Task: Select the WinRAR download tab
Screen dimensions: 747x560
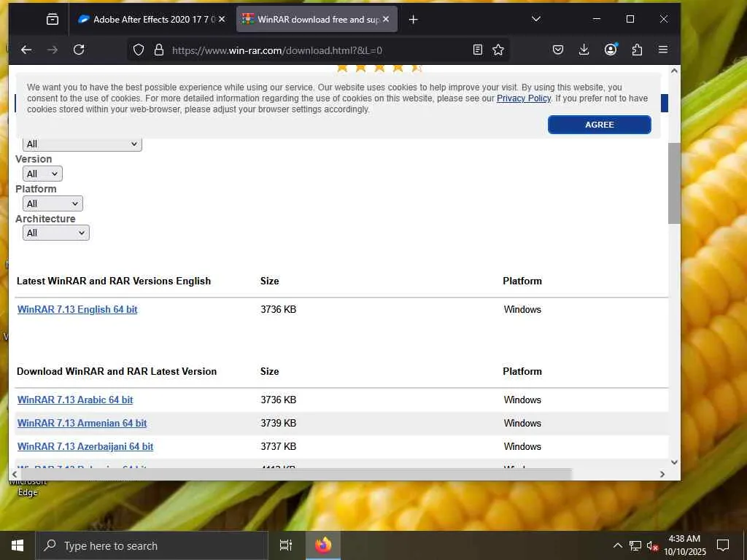Action: click(317, 19)
